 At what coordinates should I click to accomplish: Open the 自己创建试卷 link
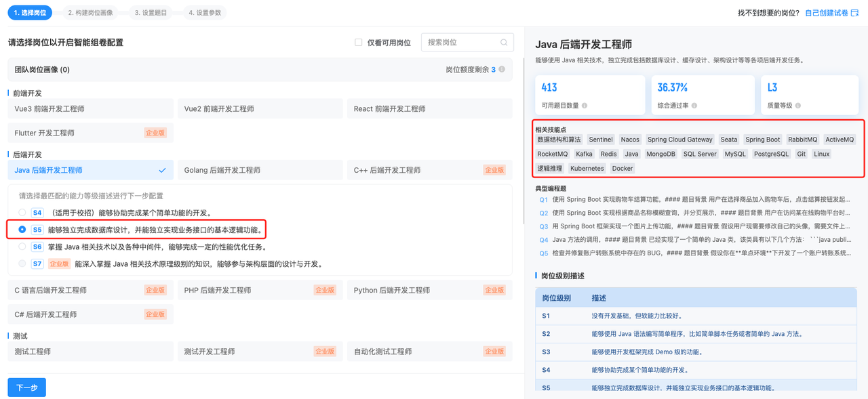coord(827,13)
